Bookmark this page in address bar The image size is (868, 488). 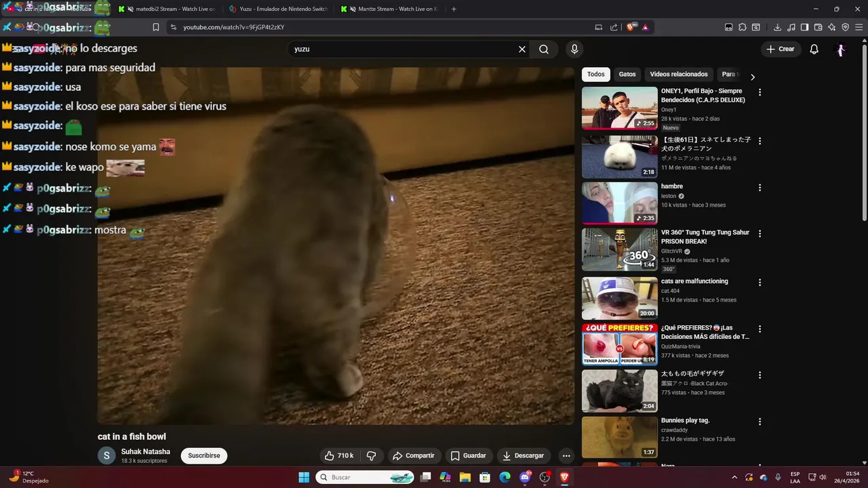coord(156,27)
